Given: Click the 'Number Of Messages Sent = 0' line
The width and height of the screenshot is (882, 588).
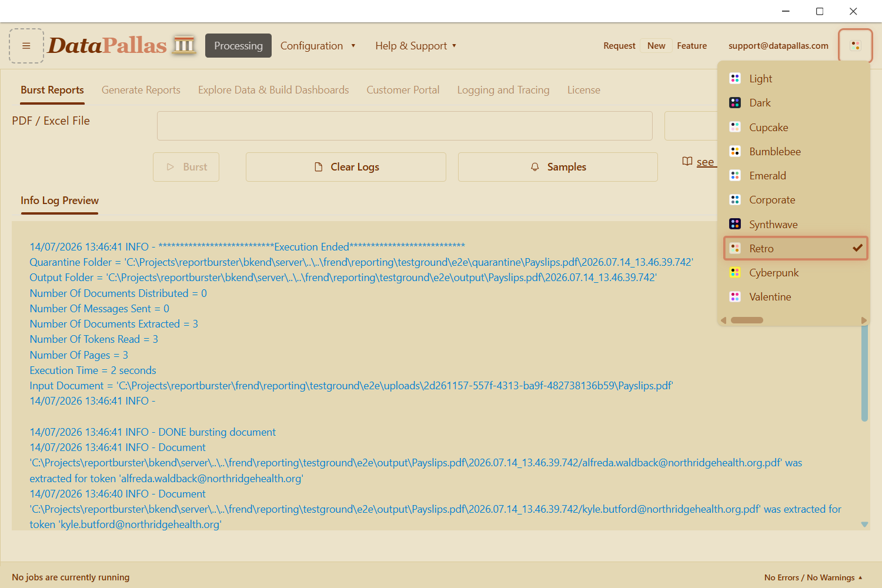Looking at the screenshot, I should 99,309.
